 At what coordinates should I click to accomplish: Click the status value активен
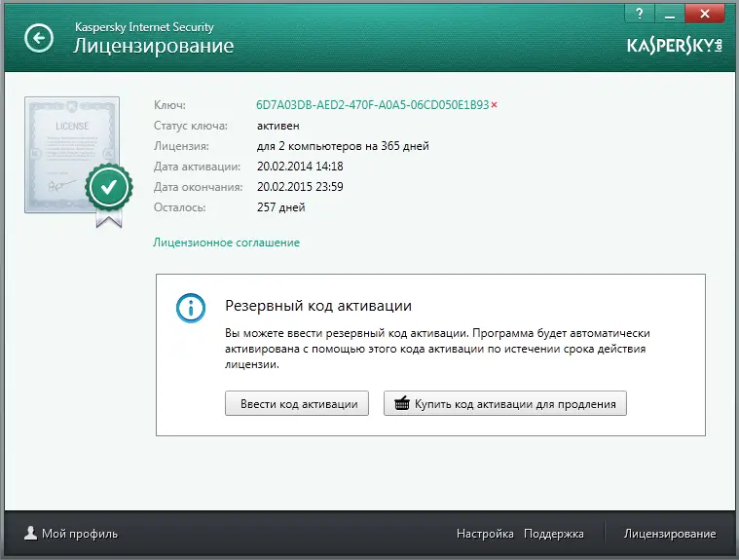tap(278, 126)
